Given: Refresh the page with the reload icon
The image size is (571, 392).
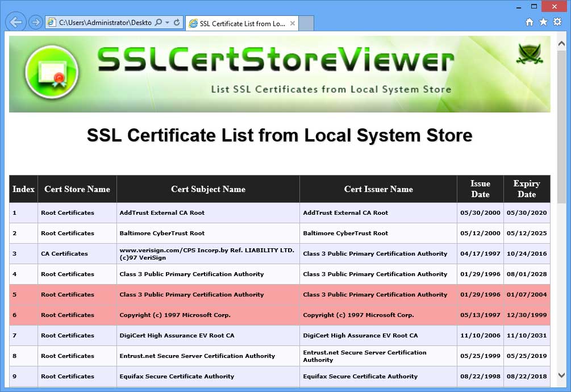Looking at the screenshot, I should coord(177,23).
